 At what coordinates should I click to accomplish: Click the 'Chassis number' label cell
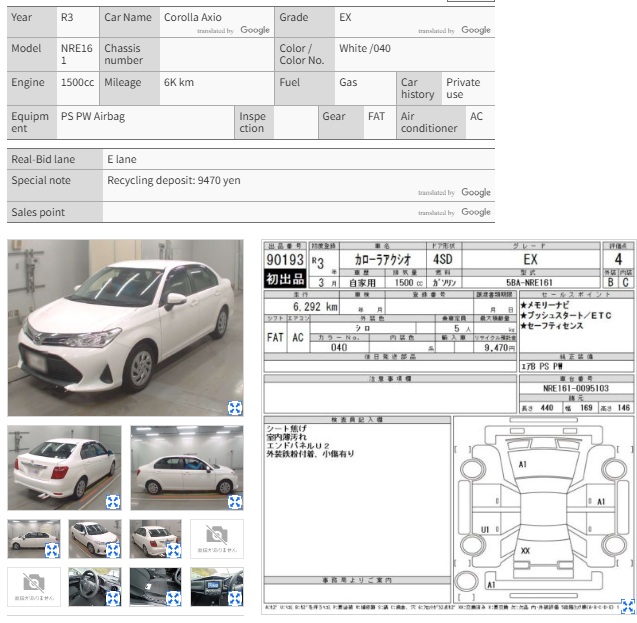pos(130,54)
